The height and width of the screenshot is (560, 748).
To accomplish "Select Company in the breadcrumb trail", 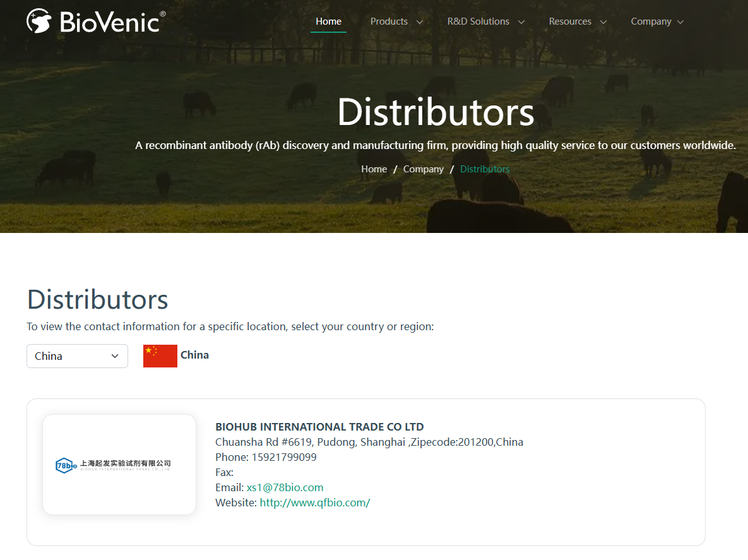I will 423,169.
